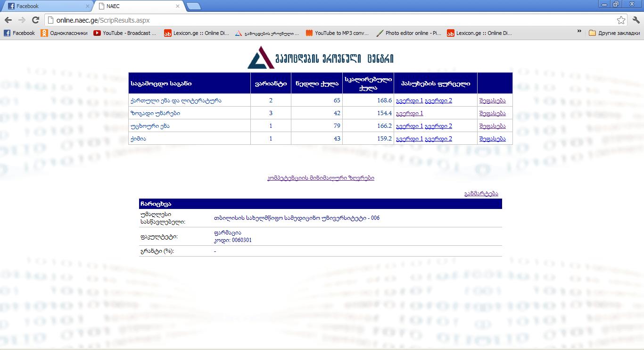Click the NAEC logo header
This screenshot has height=350, width=644.
(x=321, y=58)
